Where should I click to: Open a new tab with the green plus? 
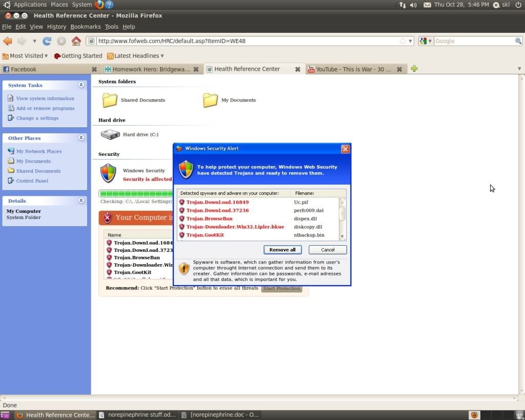click(x=414, y=69)
